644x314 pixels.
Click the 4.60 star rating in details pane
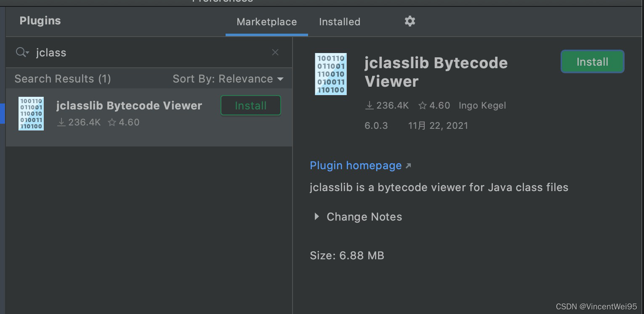tap(434, 106)
